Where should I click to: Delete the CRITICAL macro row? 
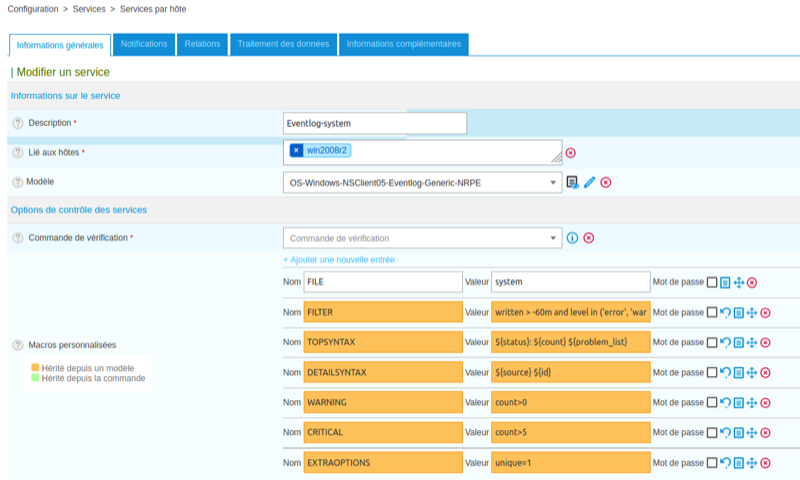[765, 433]
